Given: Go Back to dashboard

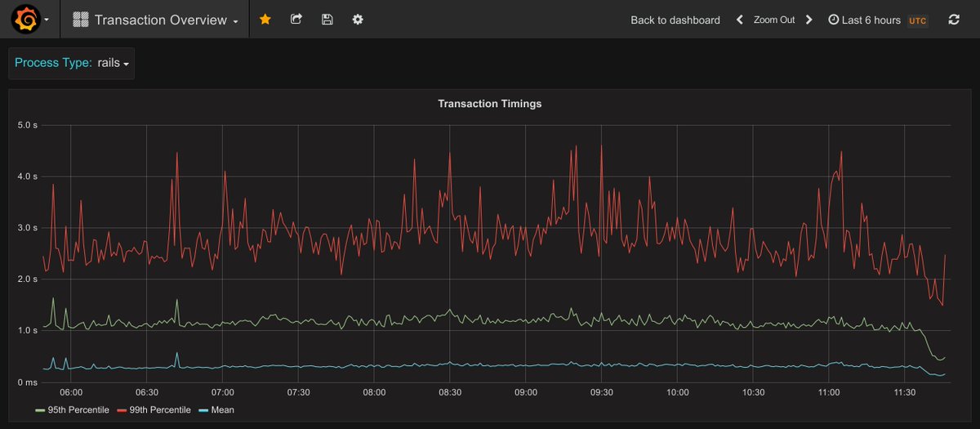Looking at the screenshot, I should [x=675, y=20].
